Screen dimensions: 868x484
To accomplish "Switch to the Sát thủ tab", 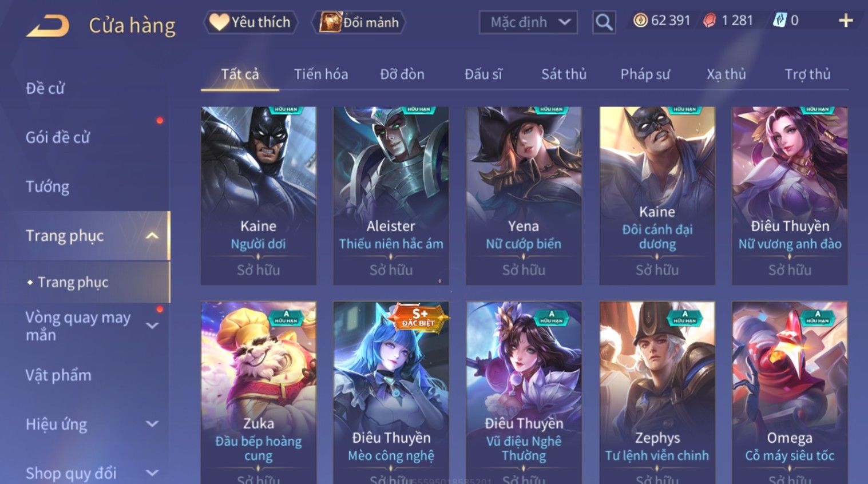I will (x=564, y=74).
